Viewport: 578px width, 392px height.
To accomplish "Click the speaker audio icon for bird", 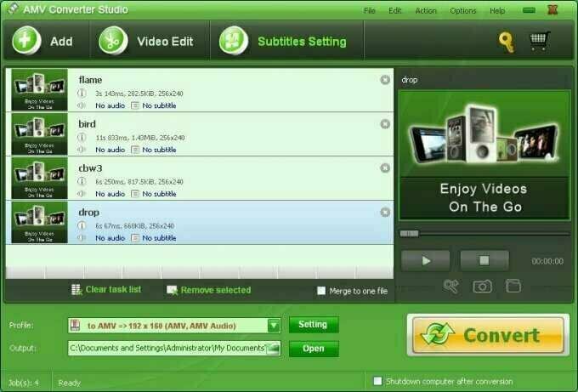I will pos(82,150).
